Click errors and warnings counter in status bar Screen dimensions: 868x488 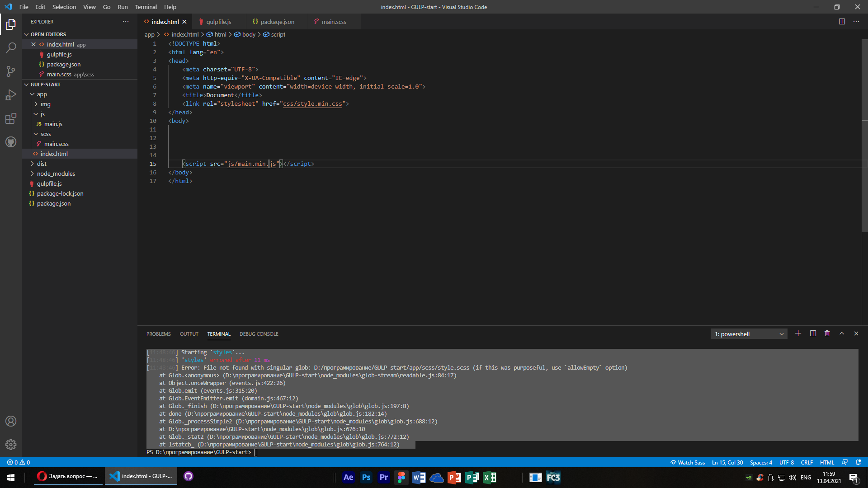[x=19, y=462]
